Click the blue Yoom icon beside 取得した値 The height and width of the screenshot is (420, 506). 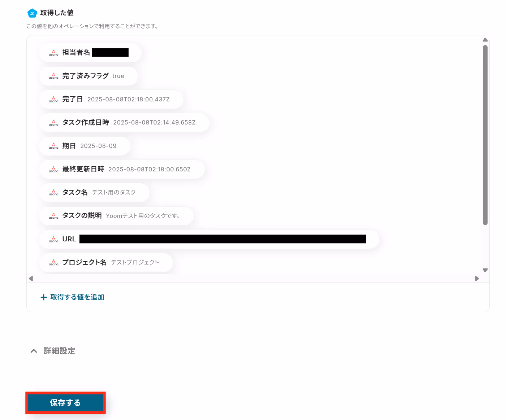pos(32,13)
